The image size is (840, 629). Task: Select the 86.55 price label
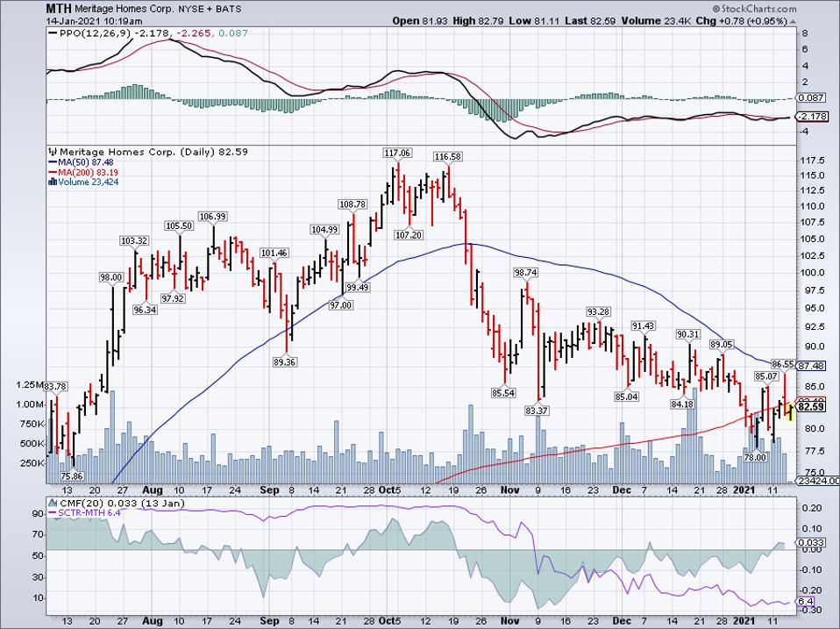pos(783,364)
